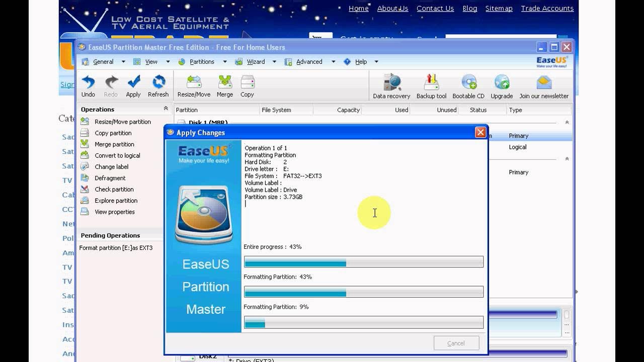Click the Upgrade toolbar icon

[502, 82]
